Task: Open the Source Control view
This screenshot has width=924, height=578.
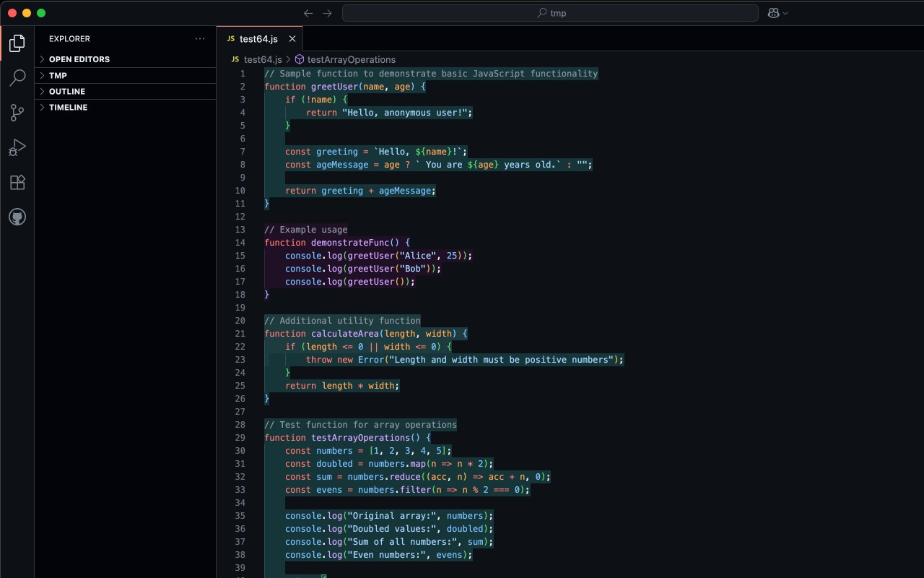Action: pos(17,113)
